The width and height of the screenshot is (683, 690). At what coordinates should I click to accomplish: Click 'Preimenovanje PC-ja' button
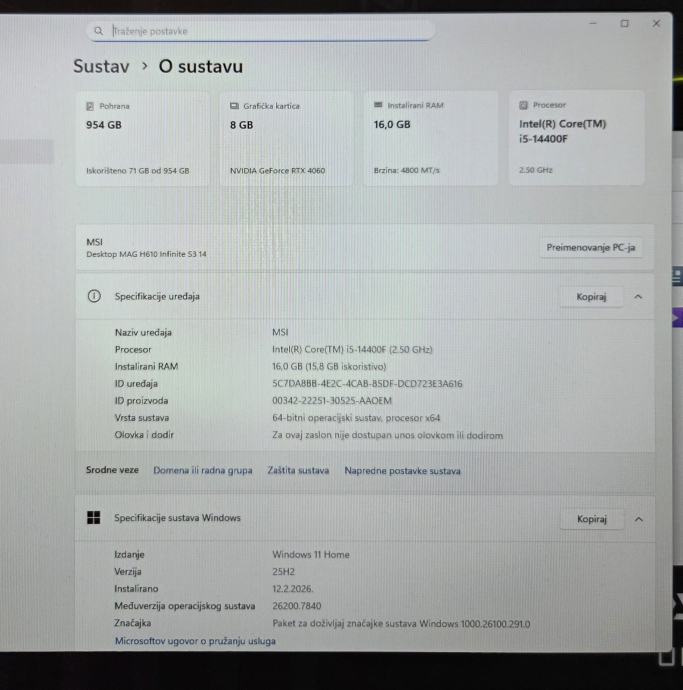591,248
